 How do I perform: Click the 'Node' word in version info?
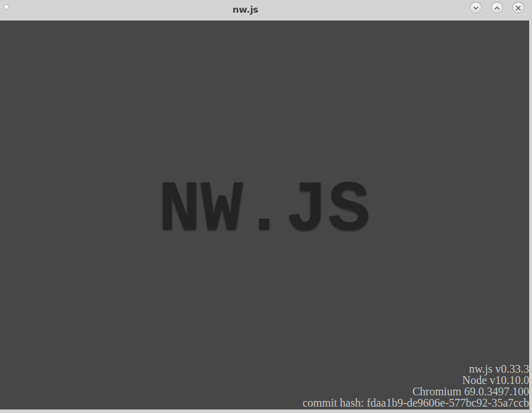click(x=474, y=380)
